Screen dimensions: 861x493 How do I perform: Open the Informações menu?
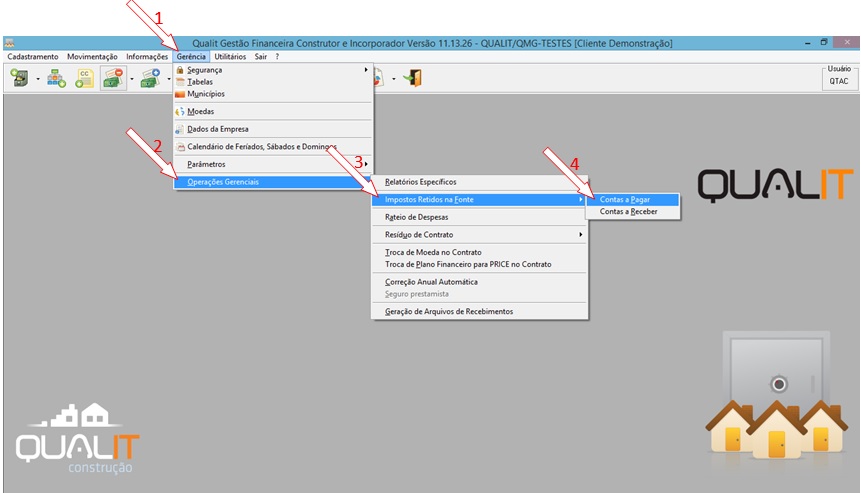pos(147,57)
